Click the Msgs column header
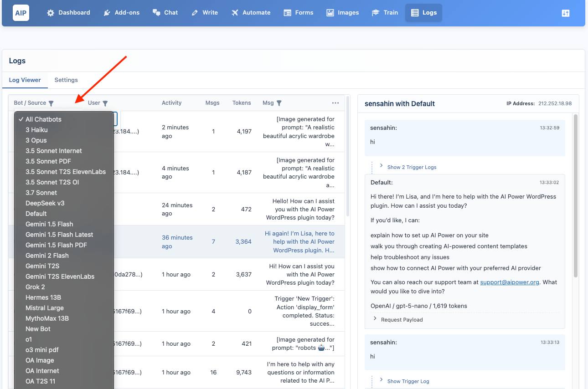The height and width of the screenshot is (389, 588). (212, 103)
